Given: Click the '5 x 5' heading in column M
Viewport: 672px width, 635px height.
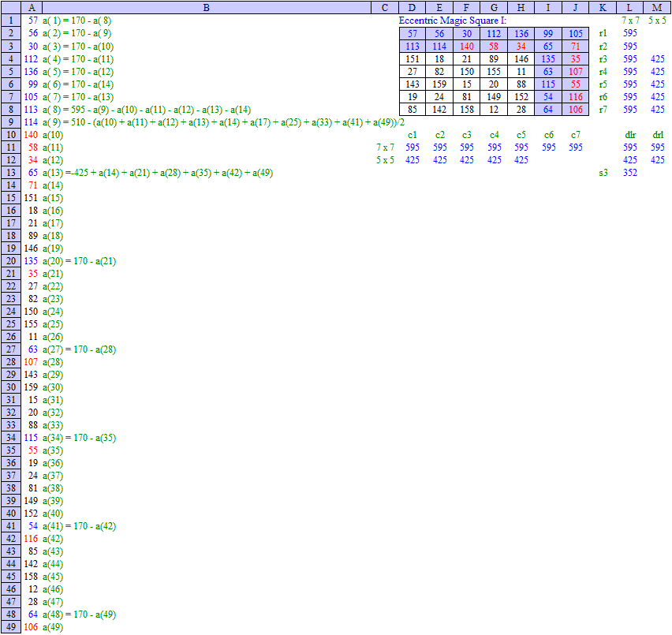Looking at the screenshot, I should (x=658, y=21).
